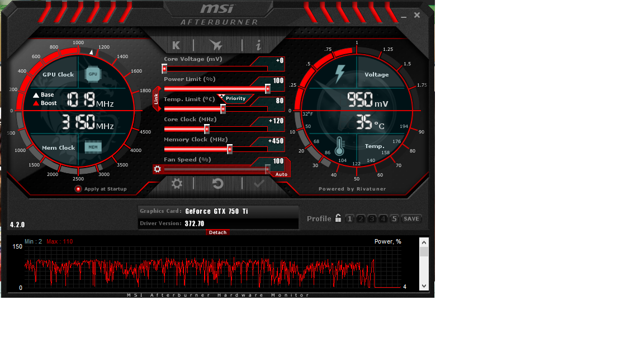Click the 'Min : 2' graph label

(x=34, y=241)
